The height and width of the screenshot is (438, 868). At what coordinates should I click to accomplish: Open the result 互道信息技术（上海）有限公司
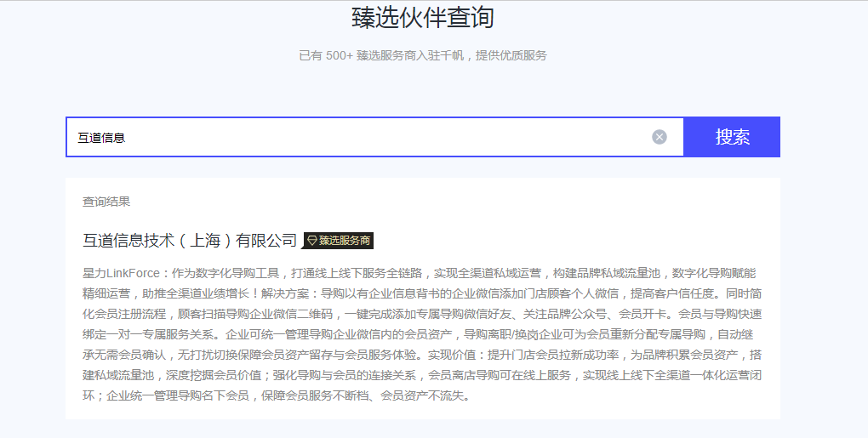[190, 241]
